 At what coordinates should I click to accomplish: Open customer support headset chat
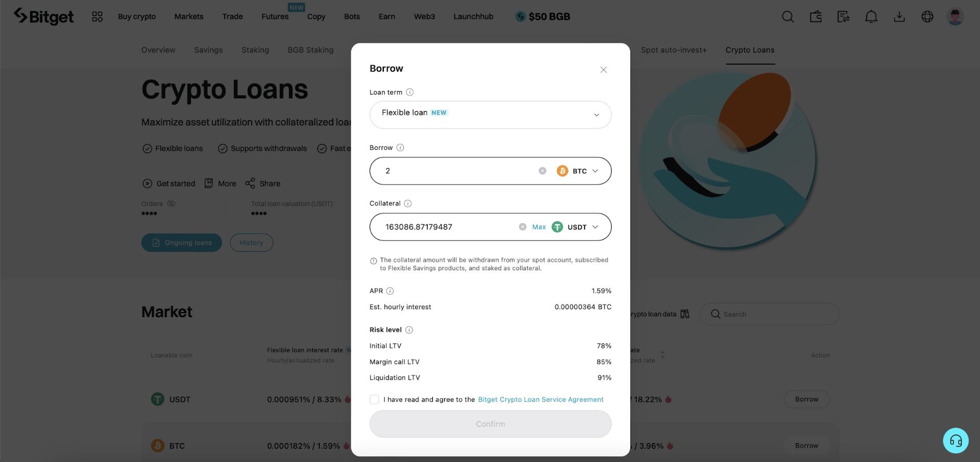tap(955, 441)
